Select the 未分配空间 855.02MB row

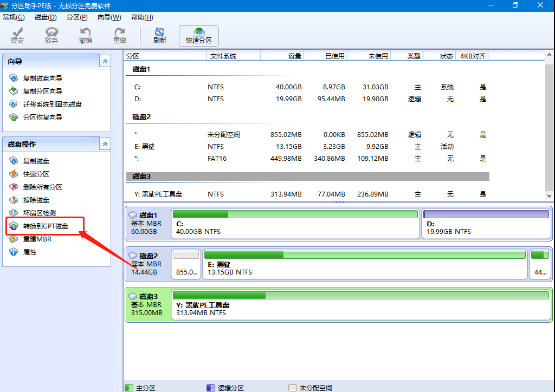pos(308,135)
